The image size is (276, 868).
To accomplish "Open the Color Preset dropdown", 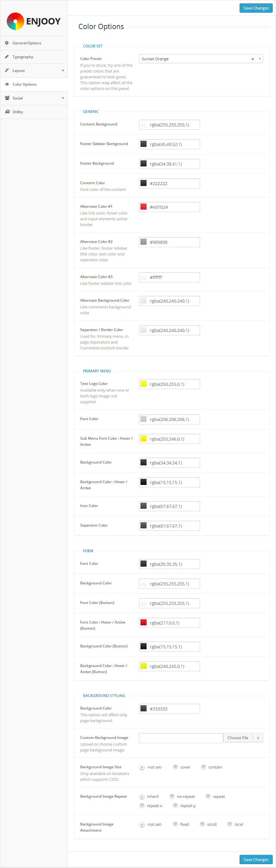I will pos(260,59).
